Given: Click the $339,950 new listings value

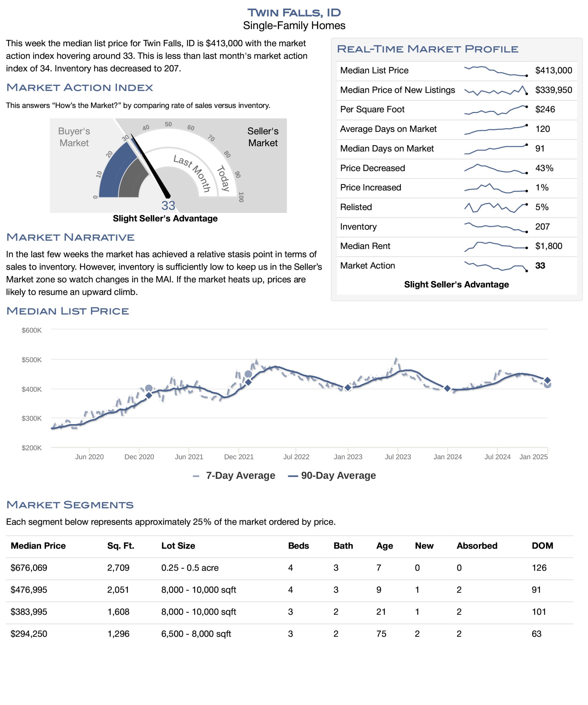Looking at the screenshot, I should click(x=553, y=90).
